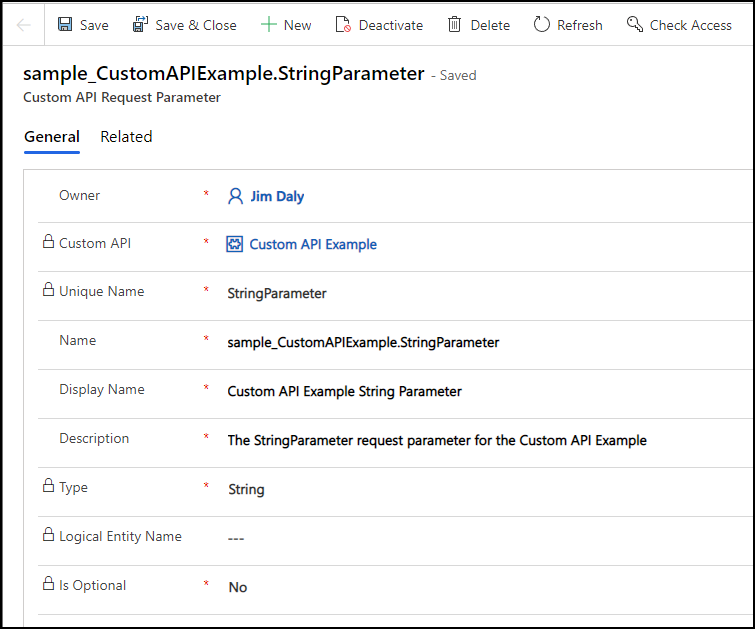Click the Save & Close icon
Screen dimensions: 755x629
click(141, 25)
